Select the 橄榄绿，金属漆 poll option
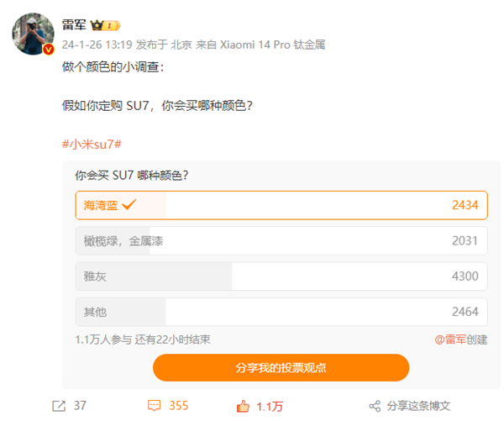Viewport: 504px width, 421px height. pyautogui.click(x=281, y=240)
